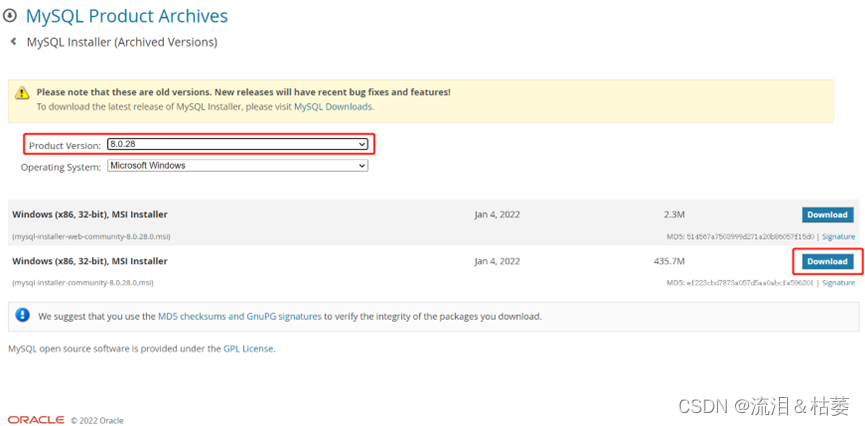
Task: Click Windows MSI Installer title in the 2.3M row
Action: pos(90,214)
